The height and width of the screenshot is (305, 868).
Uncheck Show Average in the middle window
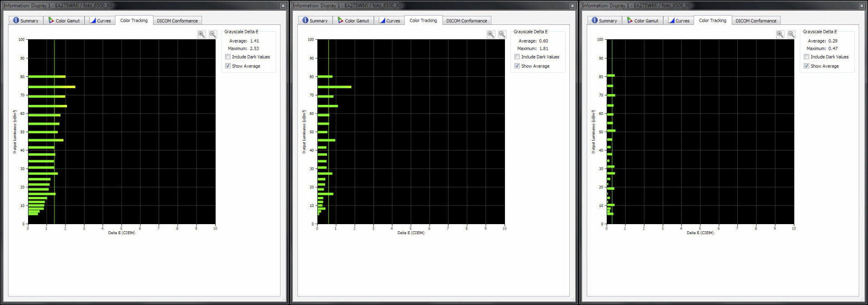coord(517,66)
